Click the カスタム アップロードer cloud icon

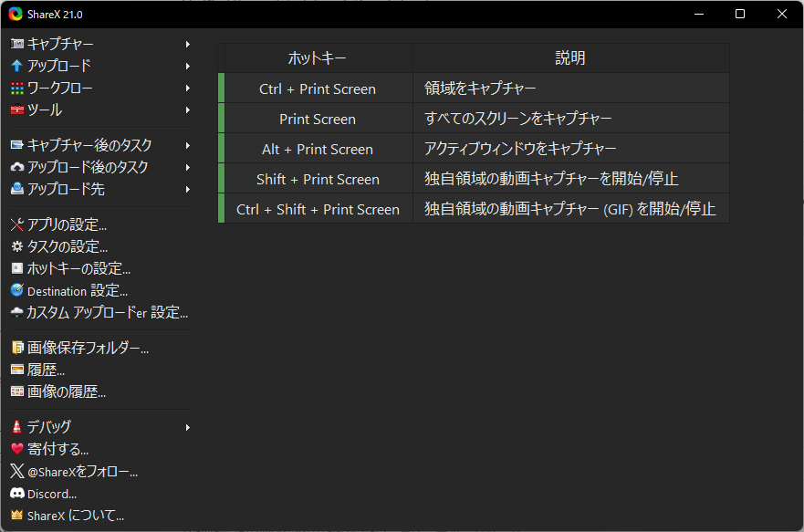(17, 313)
